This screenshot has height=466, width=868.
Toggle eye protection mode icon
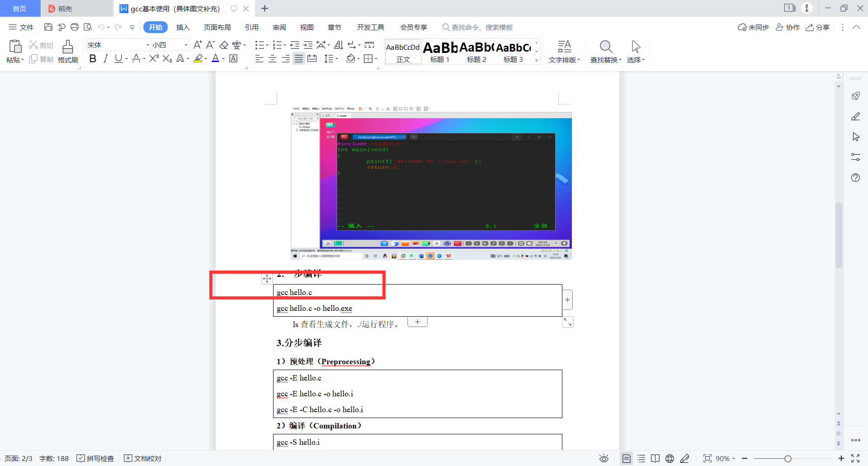[604, 458]
